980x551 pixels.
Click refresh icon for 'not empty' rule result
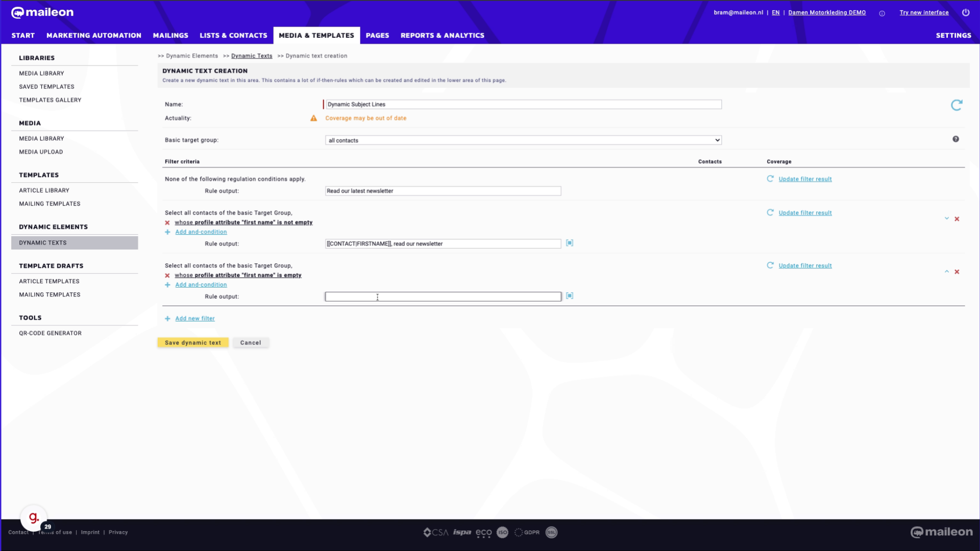(x=770, y=212)
